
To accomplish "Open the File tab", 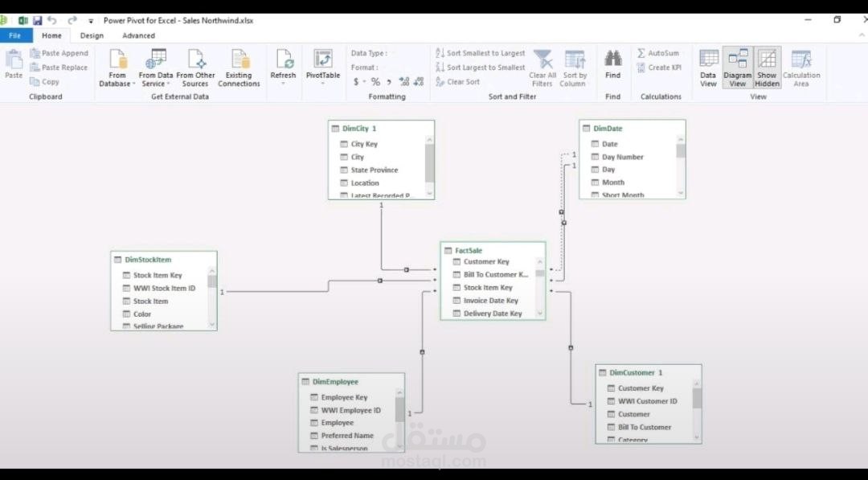I will (x=15, y=35).
